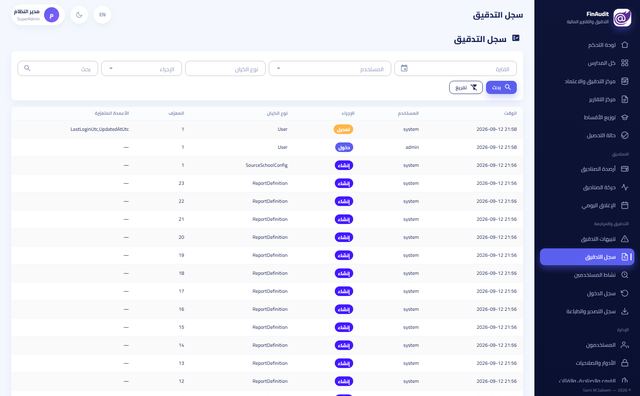Open الإغلاق اليومي via the calendar icon
Image resolution: width=640 pixels, height=396 pixels.
pyautogui.click(x=624, y=205)
